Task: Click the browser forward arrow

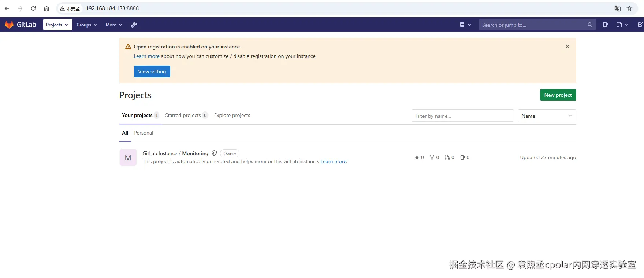Action: click(x=20, y=8)
